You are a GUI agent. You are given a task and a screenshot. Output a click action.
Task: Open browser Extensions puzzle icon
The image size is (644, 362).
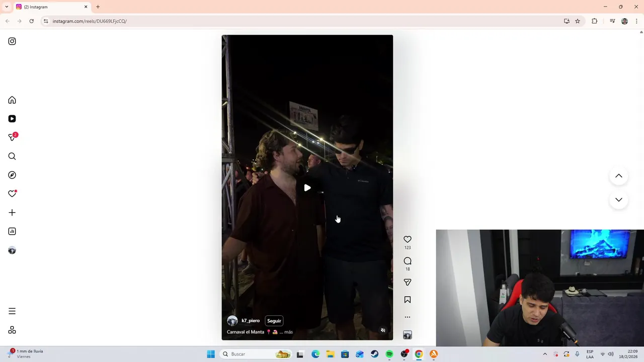[x=595, y=21]
